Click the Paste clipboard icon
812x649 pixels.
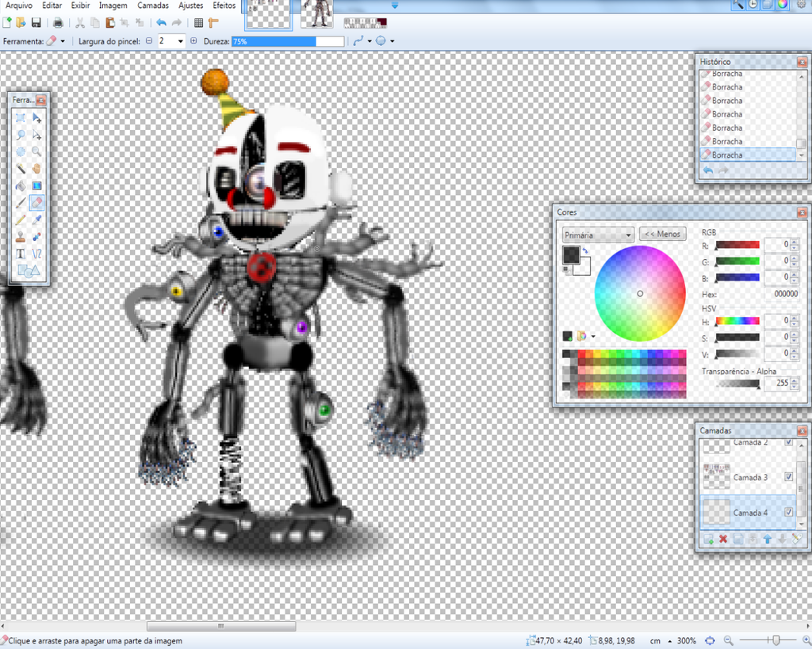click(x=109, y=22)
